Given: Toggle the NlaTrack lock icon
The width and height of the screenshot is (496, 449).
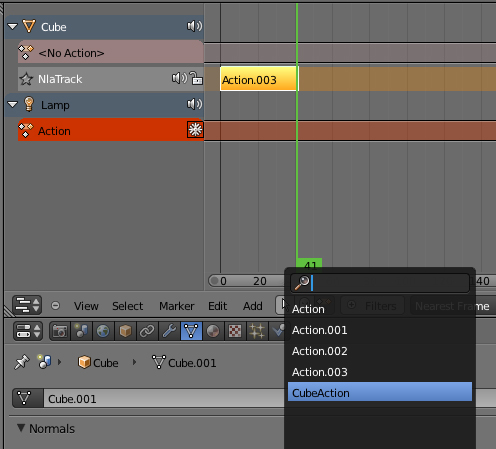Looking at the screenshot, I should point(196,78).
